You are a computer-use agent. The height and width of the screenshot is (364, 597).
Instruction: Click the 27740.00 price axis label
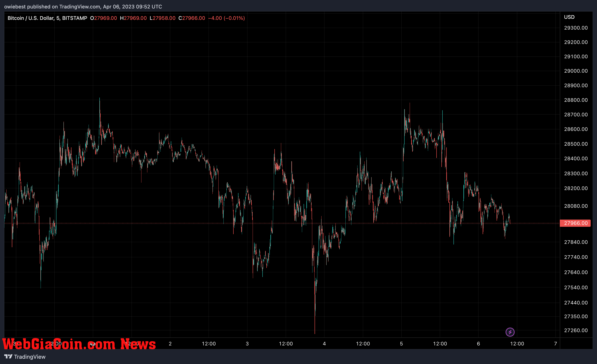point(576,257)
